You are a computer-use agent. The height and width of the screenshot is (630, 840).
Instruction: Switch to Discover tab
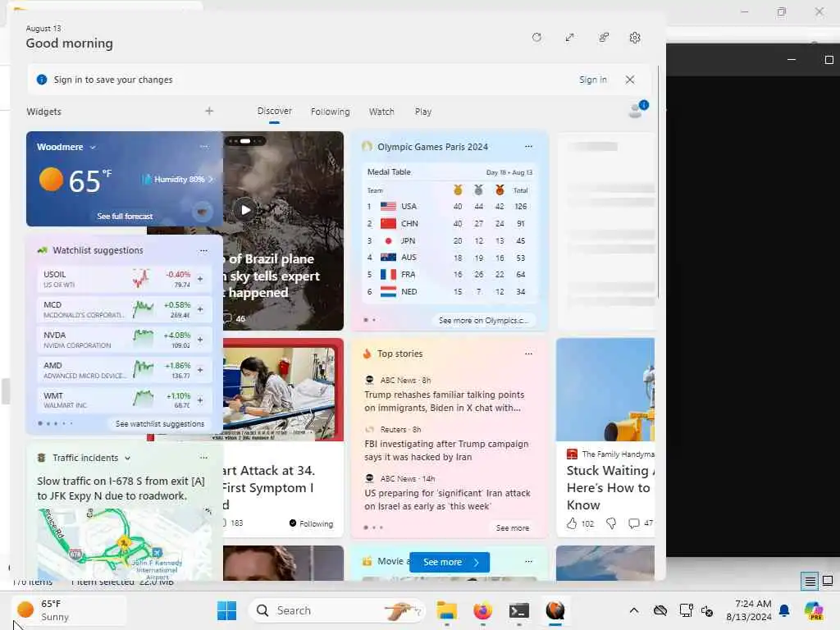pos(274,112)
